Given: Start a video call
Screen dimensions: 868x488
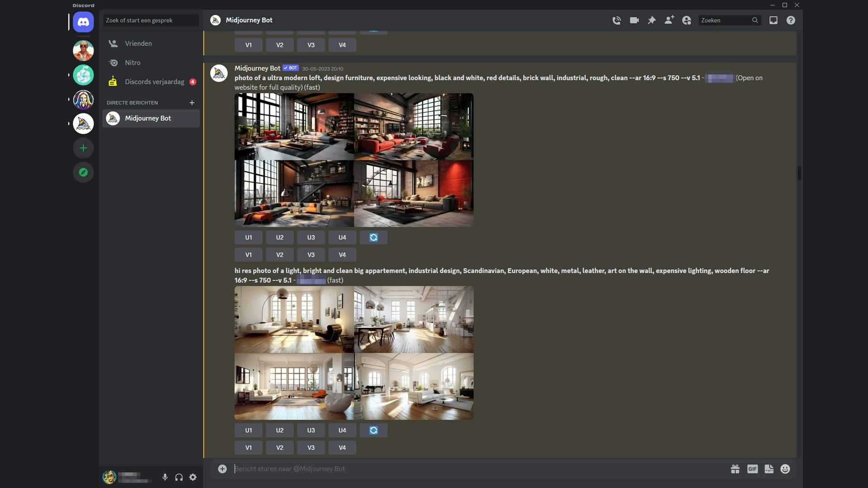Looking at the screenshot, I should coord(634,20).
